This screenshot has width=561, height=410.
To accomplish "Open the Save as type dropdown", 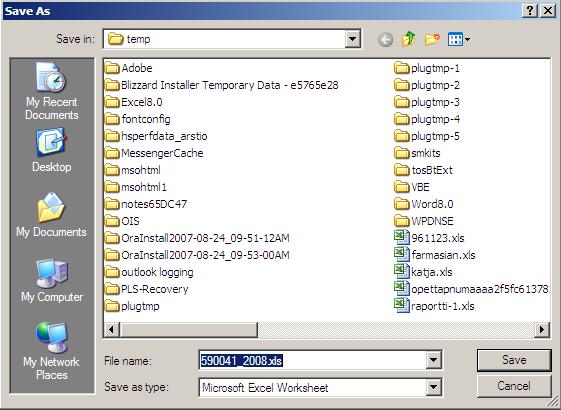I will pos(433,387).
